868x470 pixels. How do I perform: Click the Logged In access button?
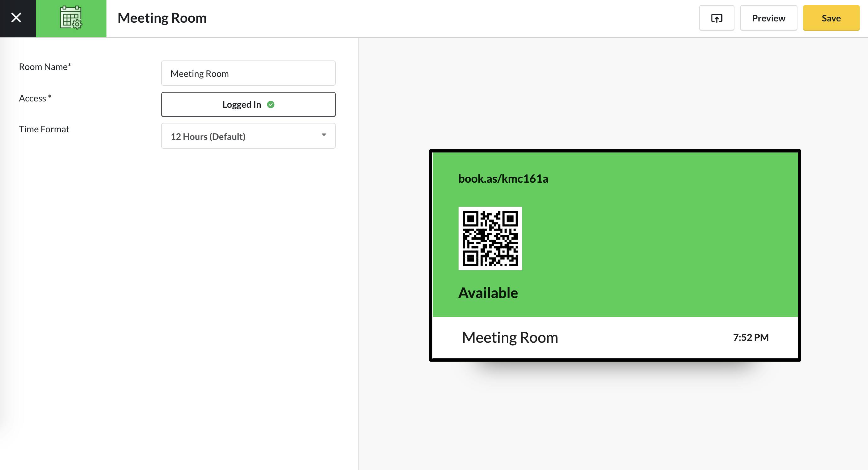(x=248, y=105)
